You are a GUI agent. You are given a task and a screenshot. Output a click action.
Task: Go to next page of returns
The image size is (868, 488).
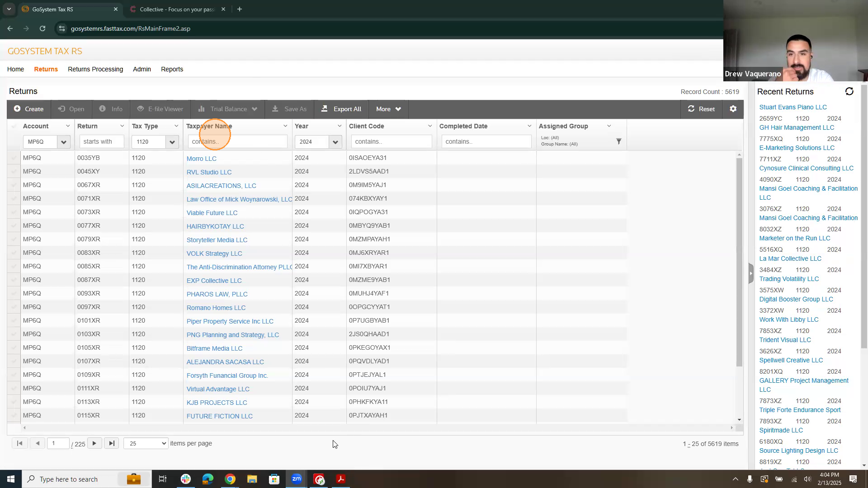94,443
